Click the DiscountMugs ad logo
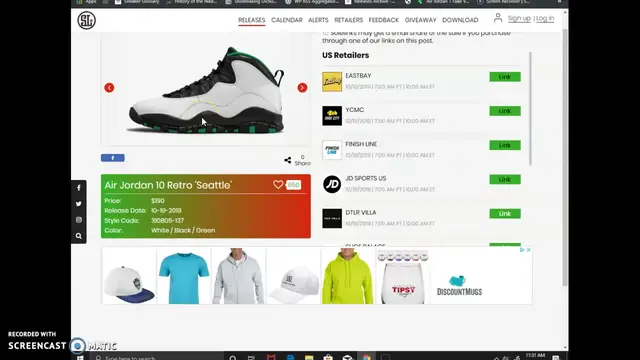The height and width of the screenshot is (360, 640). point(460,285)
